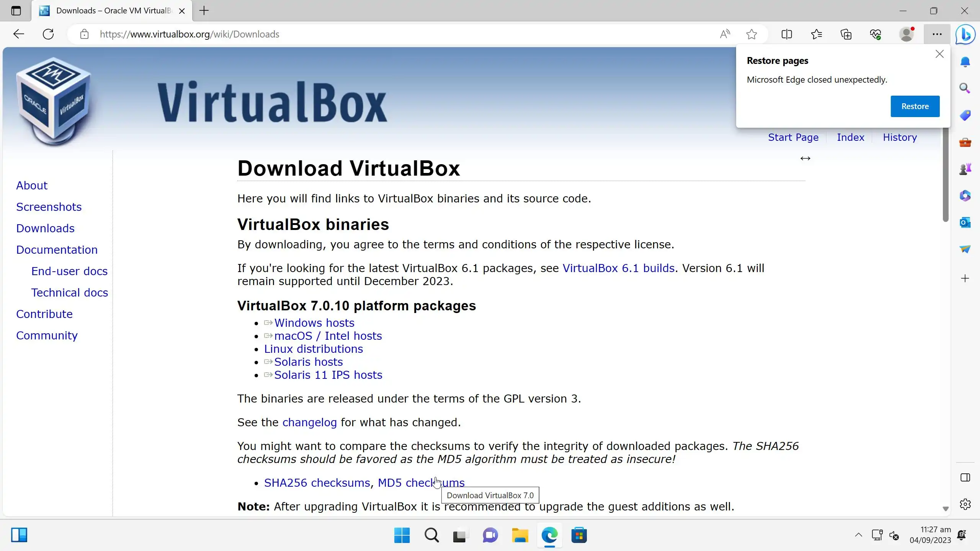Open Bing Copilot sidebar icon

[x=965, y=34]
